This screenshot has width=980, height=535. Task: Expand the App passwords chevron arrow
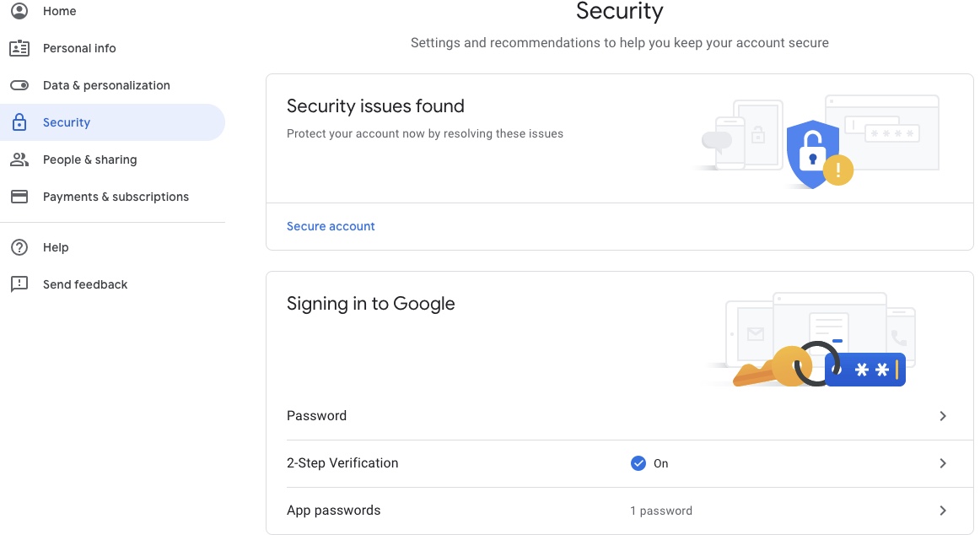click(x=943, y=511)
